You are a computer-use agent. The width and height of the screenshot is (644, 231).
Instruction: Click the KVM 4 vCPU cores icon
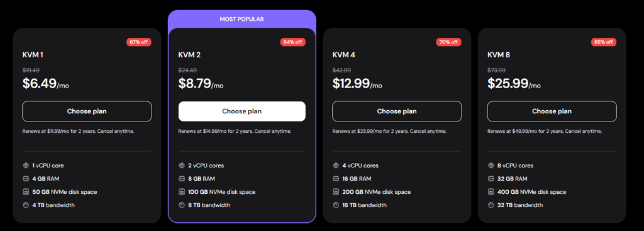336,166
